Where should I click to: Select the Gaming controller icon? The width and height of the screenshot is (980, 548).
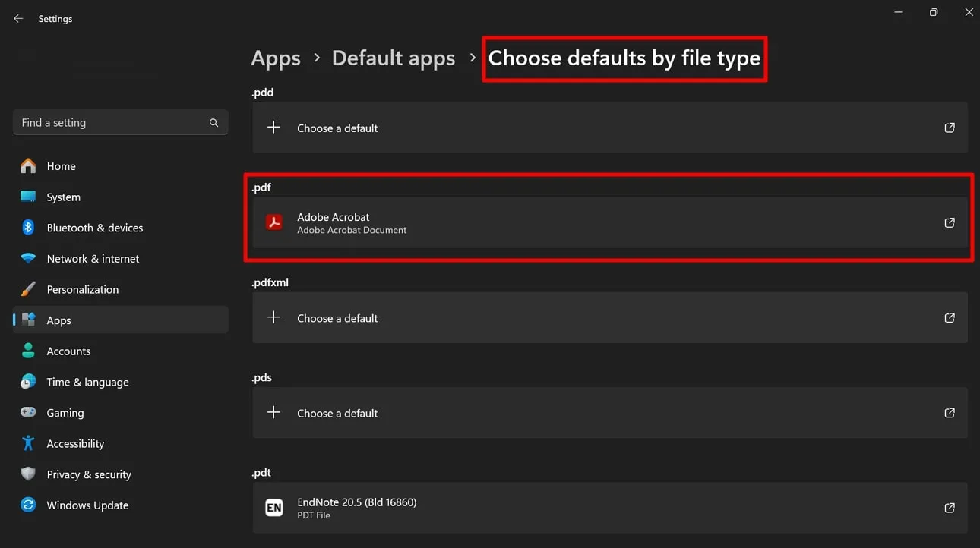(27, 412)
